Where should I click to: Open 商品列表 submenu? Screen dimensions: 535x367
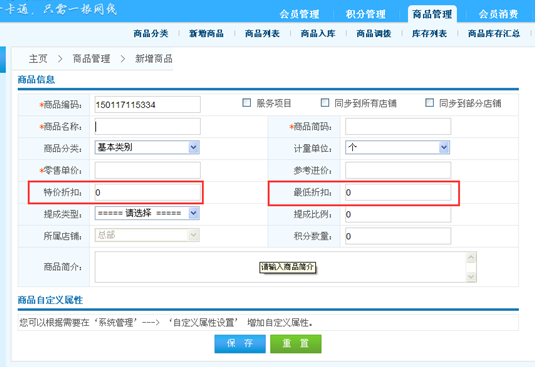(x=262, y=33)
